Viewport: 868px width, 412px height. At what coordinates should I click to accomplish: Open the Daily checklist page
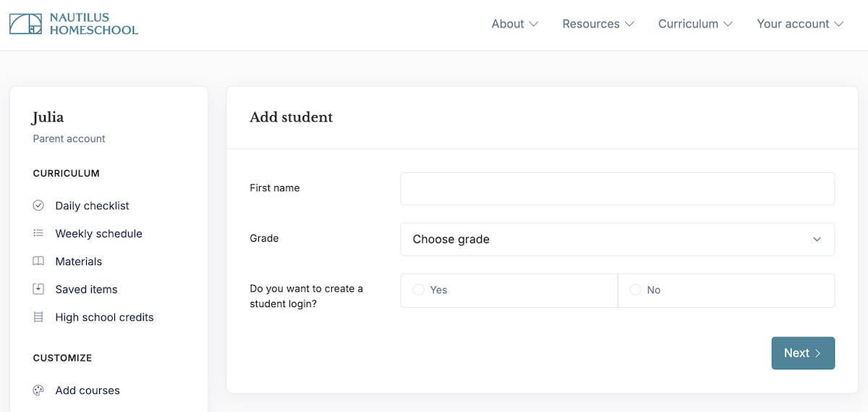(92, 206)
